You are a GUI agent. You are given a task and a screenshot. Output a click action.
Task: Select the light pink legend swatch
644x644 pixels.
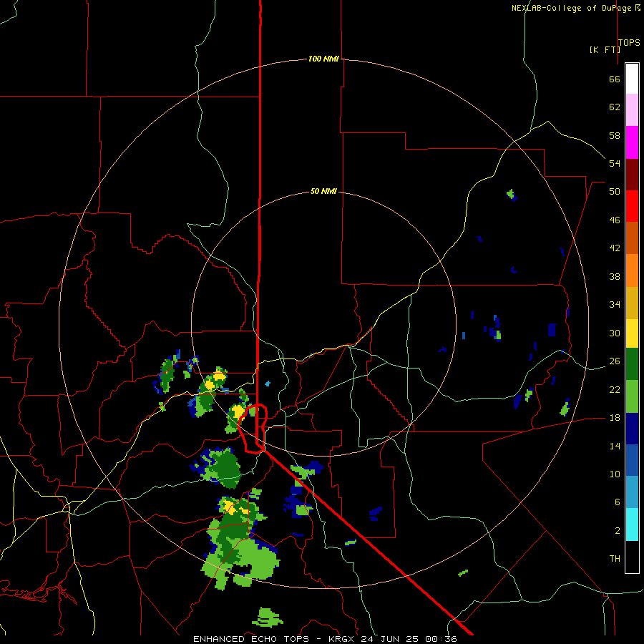632,110
